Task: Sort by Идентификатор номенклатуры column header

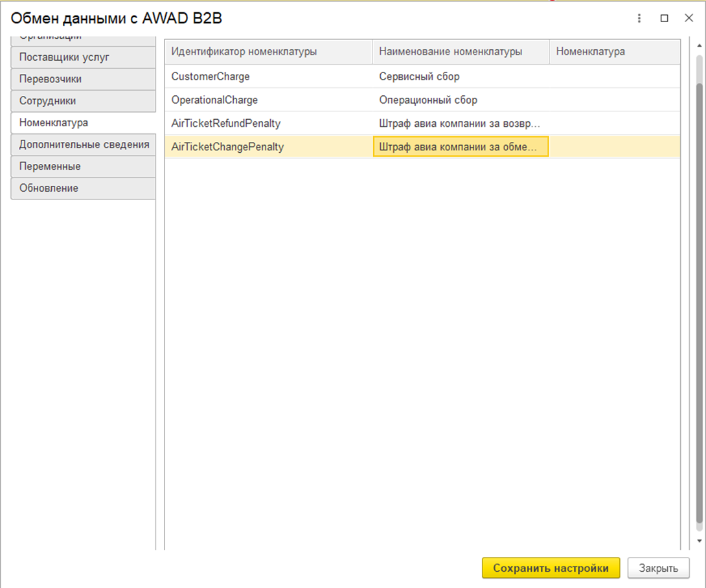Action: pyautogui.click(x=268, y=52)
